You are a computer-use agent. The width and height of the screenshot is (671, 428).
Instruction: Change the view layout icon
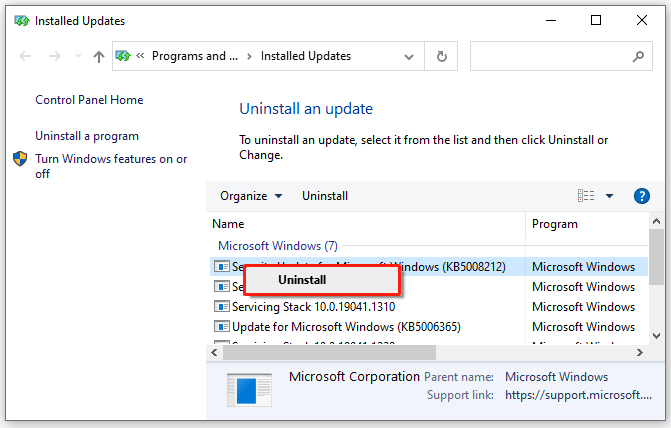click(x=586, y=196)
